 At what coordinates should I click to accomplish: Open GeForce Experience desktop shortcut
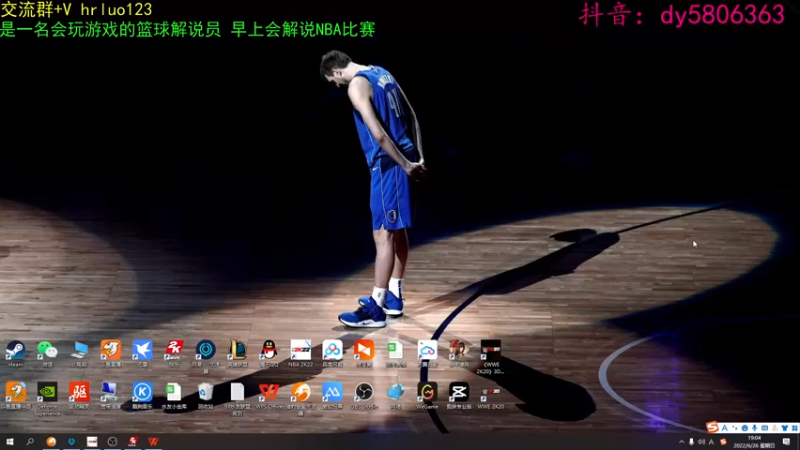point(47,398)
